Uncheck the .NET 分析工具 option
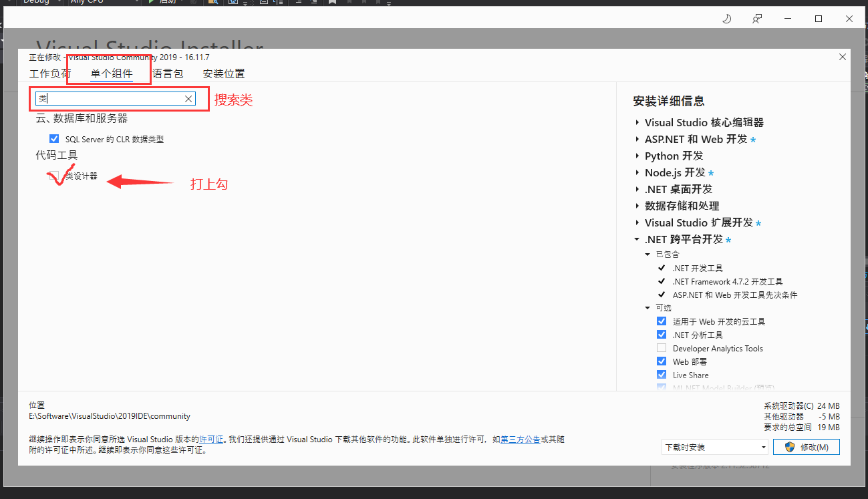This screenshot has height=499, width=868. tap(662, 335)
